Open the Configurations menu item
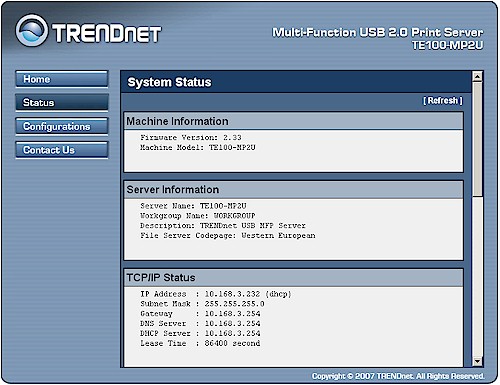The height and width of the screenshot is (385, 500). pos(62,126)
